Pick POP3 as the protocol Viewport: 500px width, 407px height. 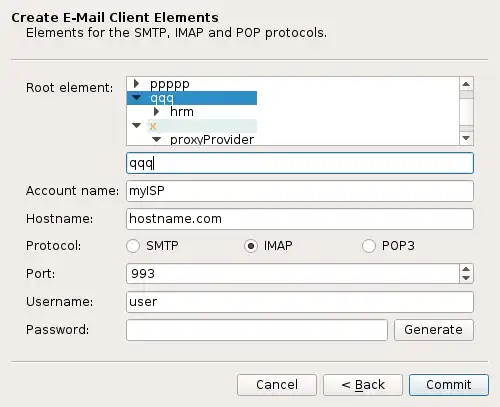[369, 246]
